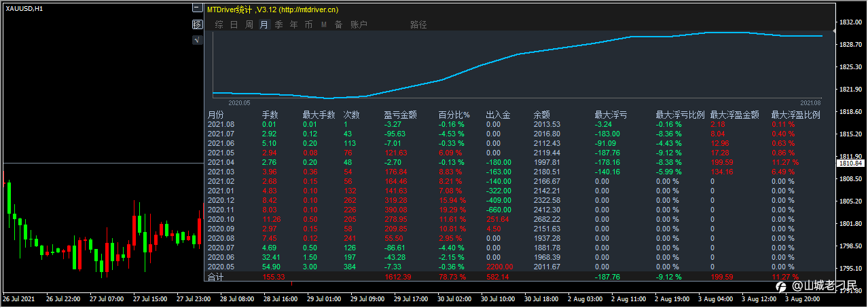Click the 2021.08 chart end date label
Image resolution: width=868 pixels, height=308 pixels.
(810, 103)
